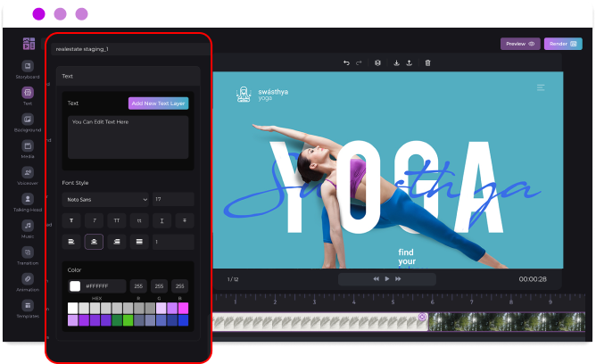Pick the green color swatch
The image size is (596, 364).
(x=128, y=319)
